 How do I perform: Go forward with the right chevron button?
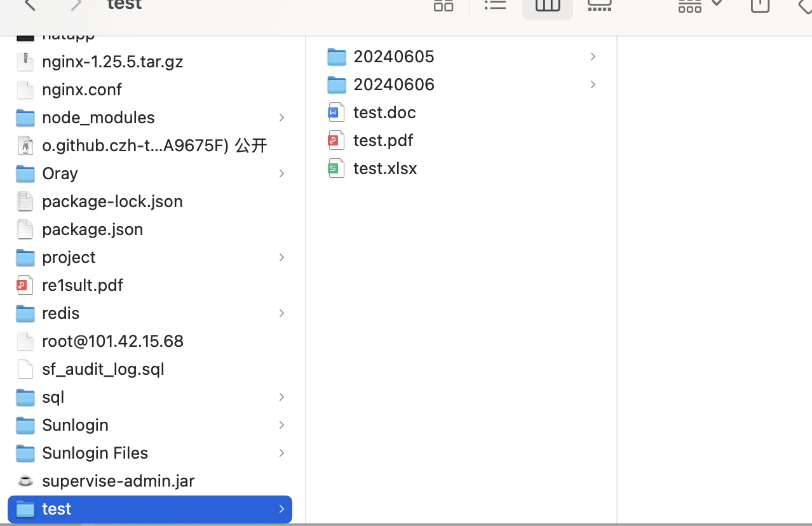[x=76, y=5]
